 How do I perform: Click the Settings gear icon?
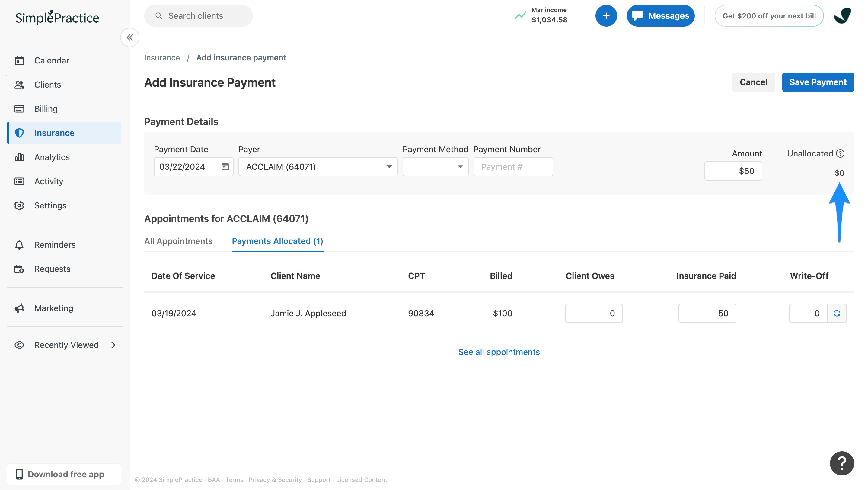(x=19, y=205)
